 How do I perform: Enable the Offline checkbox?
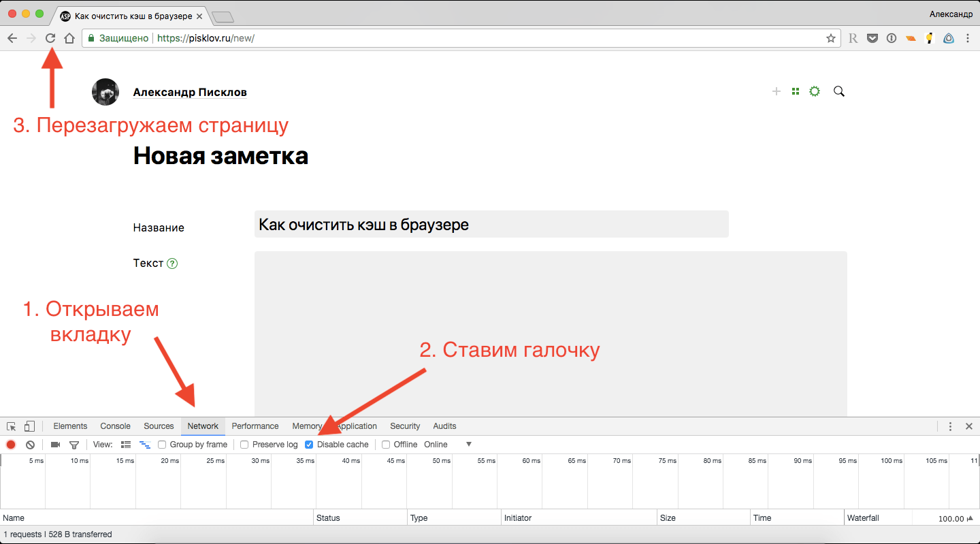pos(386,445)
